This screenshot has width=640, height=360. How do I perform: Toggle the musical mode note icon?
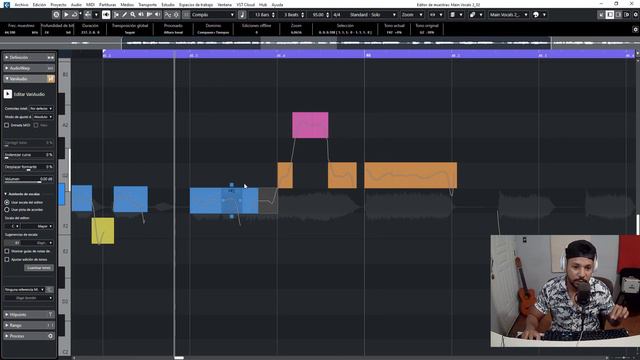point(242,15)
